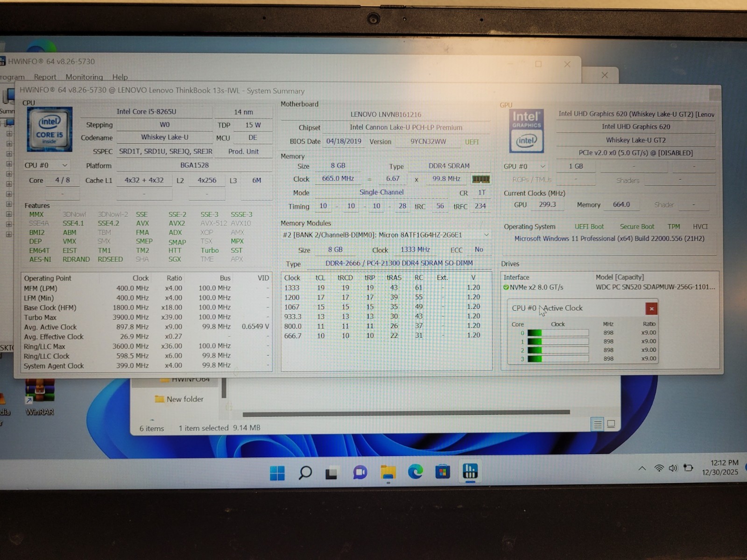
Task: Switch to HWiNFO taskbar icon
Action: 470,471
